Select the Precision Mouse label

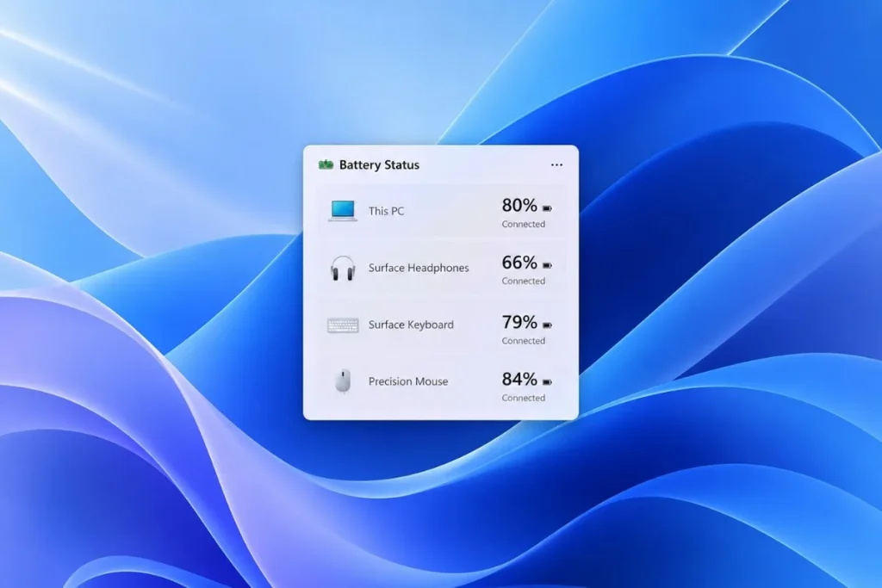click(407, 381)
